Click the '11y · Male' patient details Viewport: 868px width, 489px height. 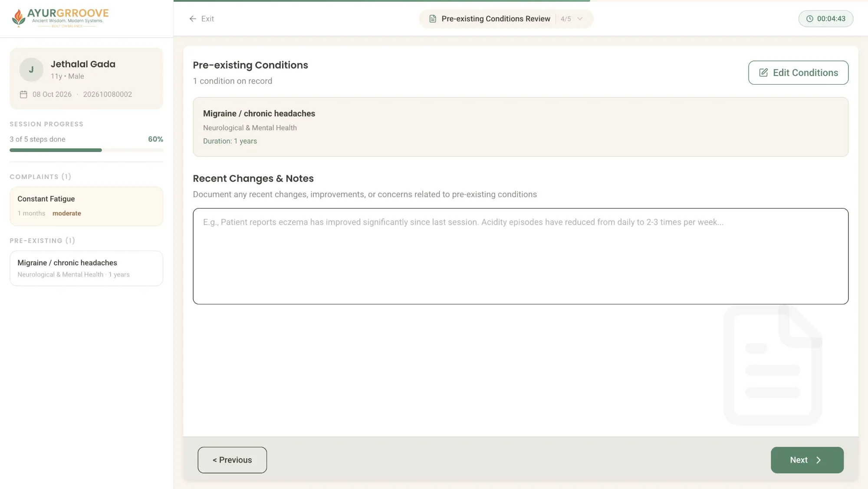click(67, 76)
